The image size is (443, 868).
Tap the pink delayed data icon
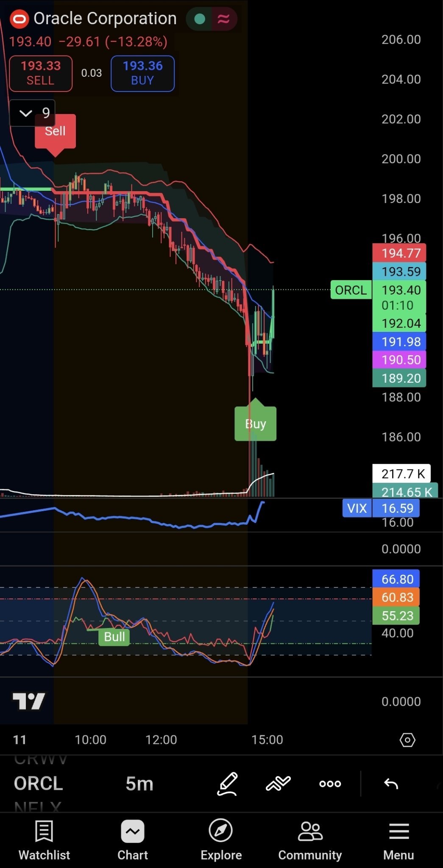224,19
